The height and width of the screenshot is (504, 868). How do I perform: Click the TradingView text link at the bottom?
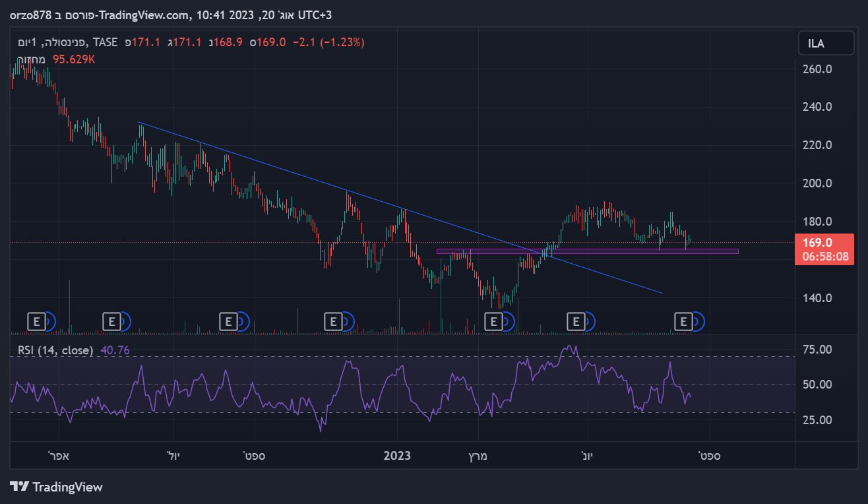tap(67, 488)
